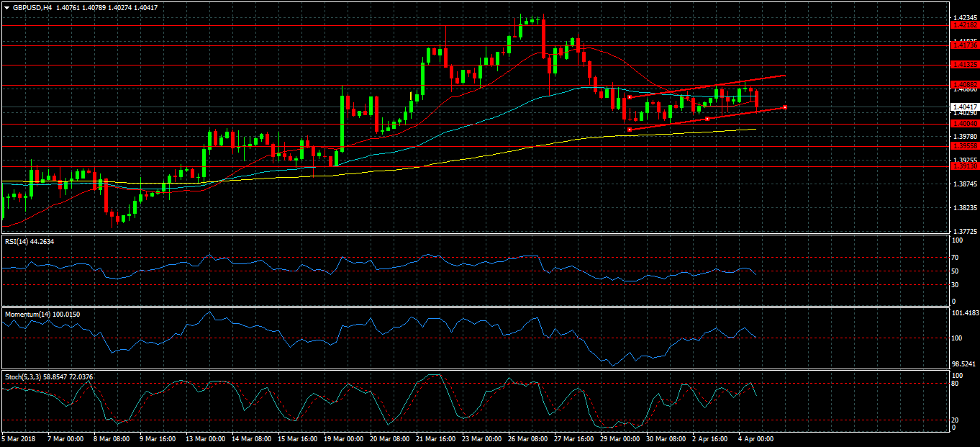Select the 1.42182 red price level label

(963, 25)
